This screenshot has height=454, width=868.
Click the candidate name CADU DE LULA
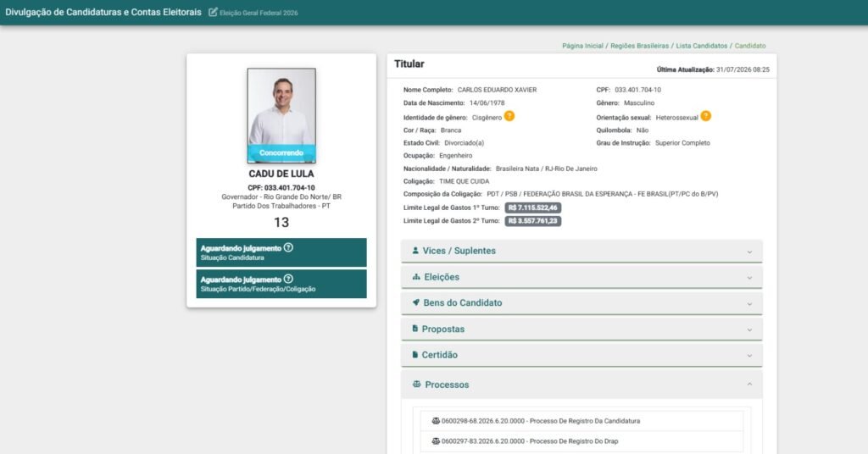[281, 174]
